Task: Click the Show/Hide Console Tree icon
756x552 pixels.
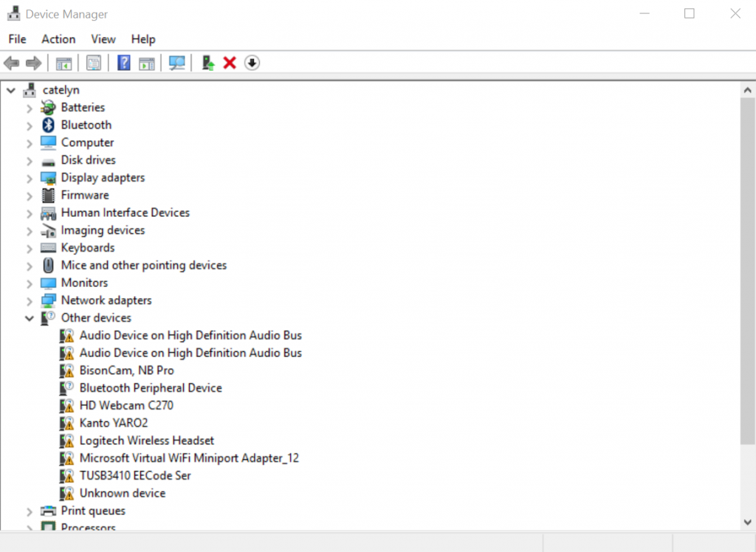Action: (63, 63)
